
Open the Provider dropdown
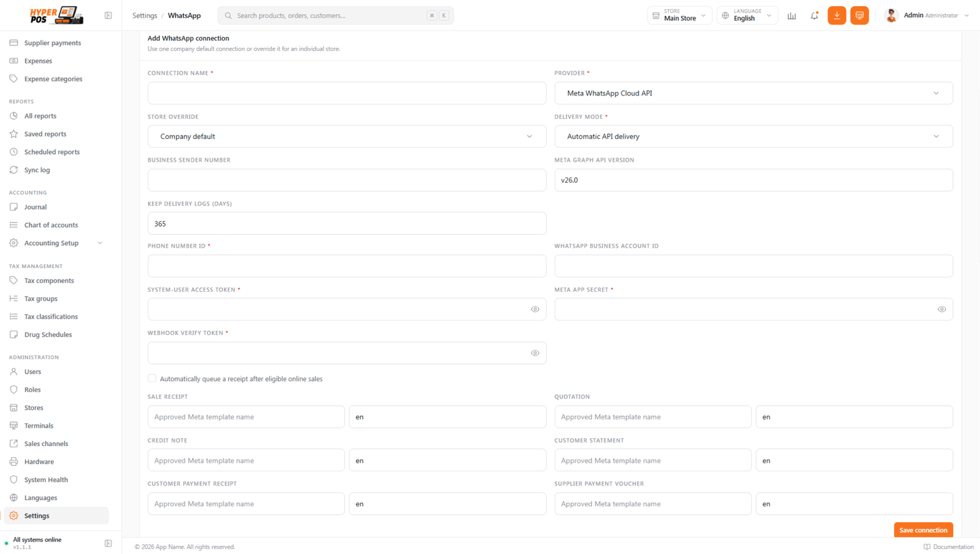(753, 93)
